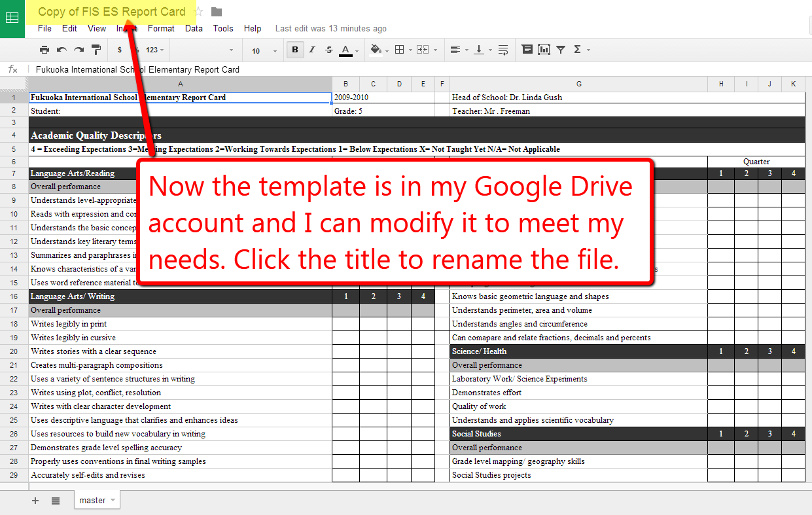Click the text color A icon
Viewport: 812px width, 515px height.
click(x=345, y=50)
